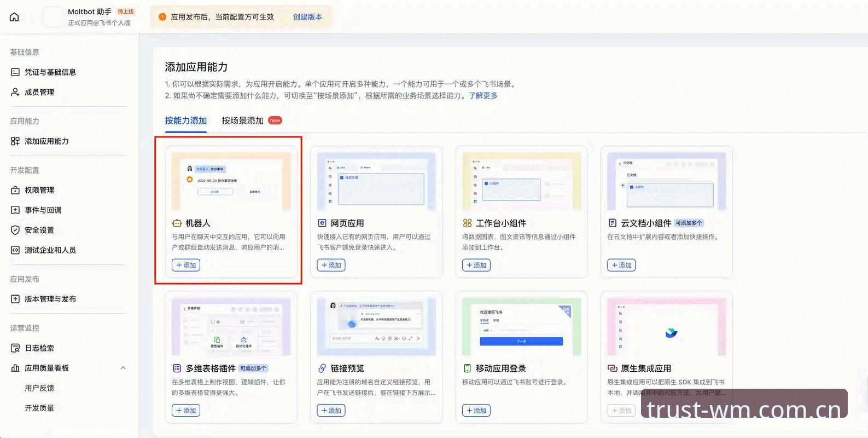This screenshot has height=438, width=868.
Task: Click the 测试企业和人员 icon
Action: pos(15,250)
